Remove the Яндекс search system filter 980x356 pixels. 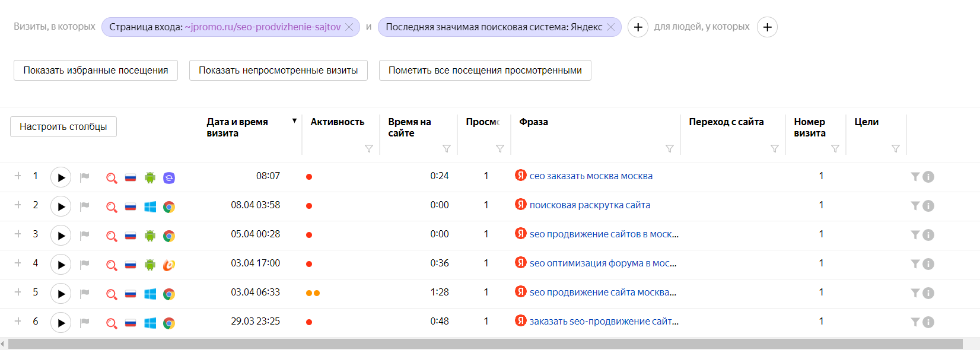point(611,27)
